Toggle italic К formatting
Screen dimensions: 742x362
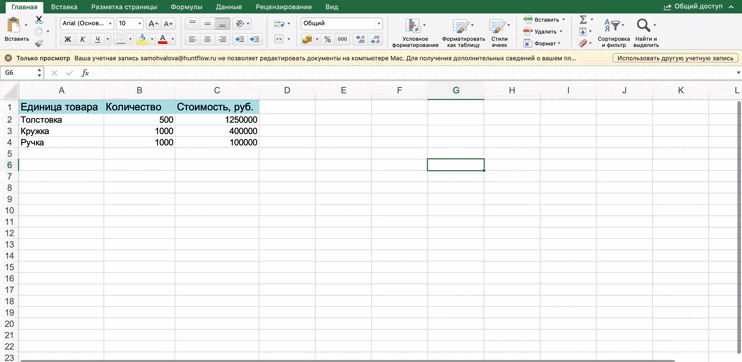coord(82,39)
